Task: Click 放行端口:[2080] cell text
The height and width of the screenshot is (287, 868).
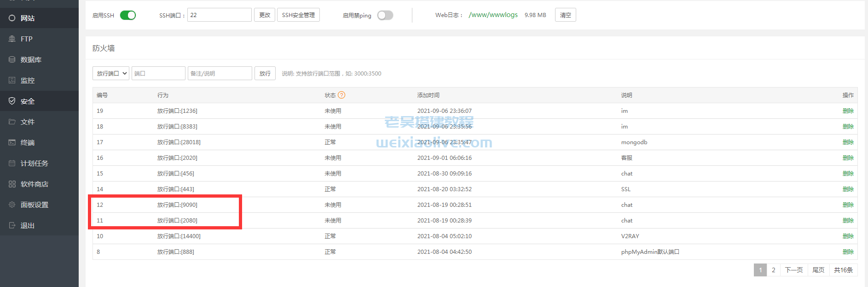Action: pyautogui.click(x=177, y=220)
